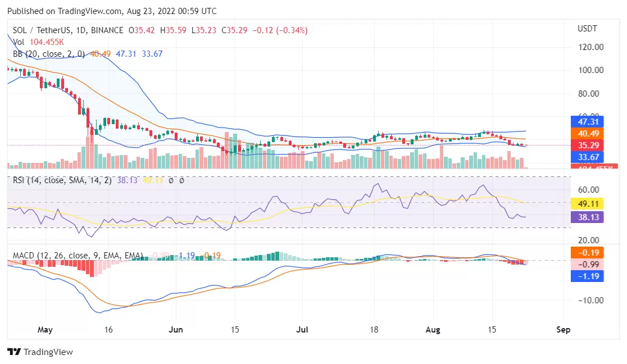627x364 pixels.
Task: Click the 60.00 RSI scale label
Action: (589, 190)
